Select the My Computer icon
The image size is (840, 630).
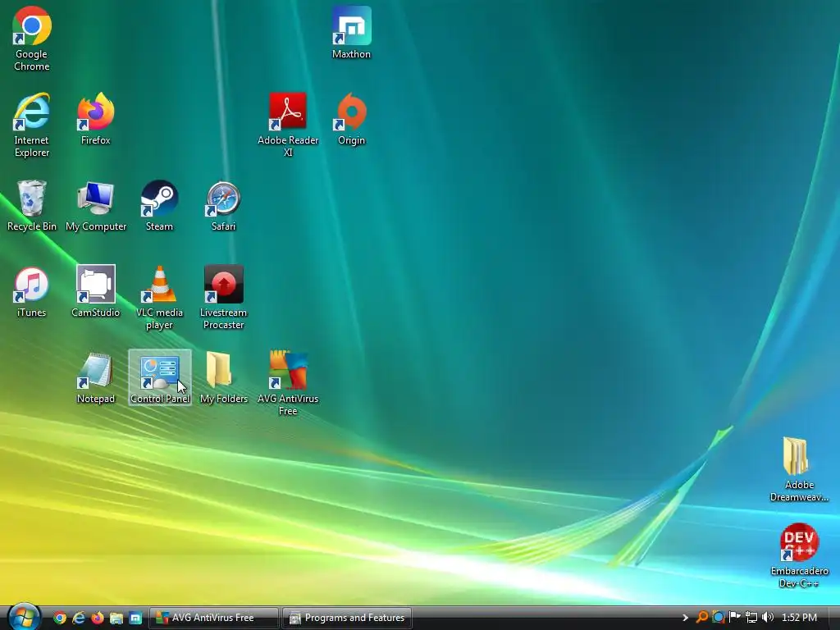(96, 205)
